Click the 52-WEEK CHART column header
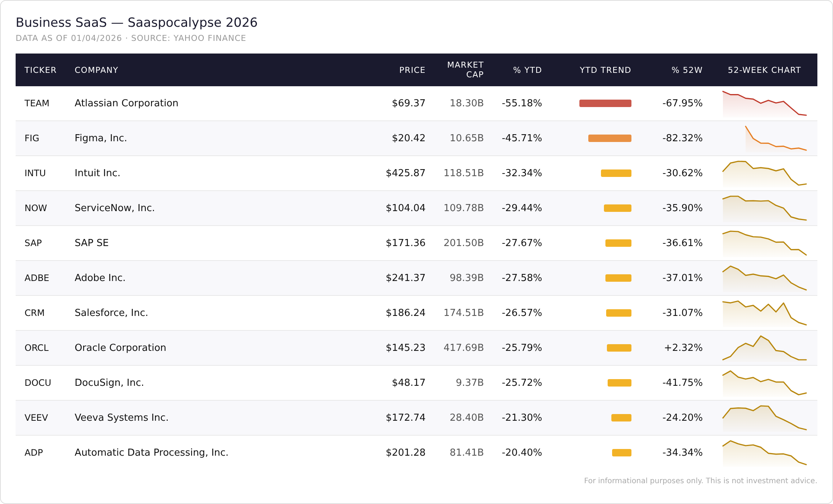 764,70
